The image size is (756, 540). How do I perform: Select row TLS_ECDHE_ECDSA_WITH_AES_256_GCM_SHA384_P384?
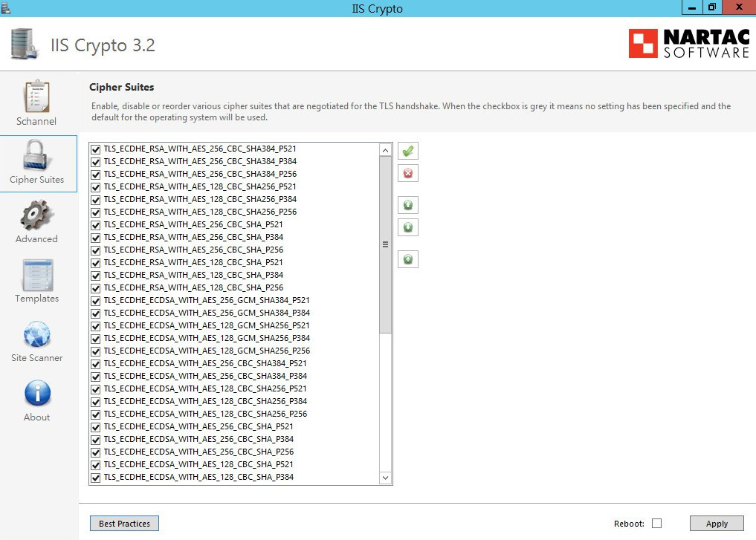tap(234, 313)
